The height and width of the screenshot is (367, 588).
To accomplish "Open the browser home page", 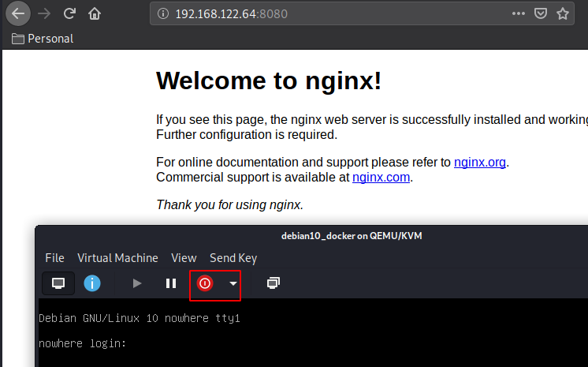I will pos(95,14).
